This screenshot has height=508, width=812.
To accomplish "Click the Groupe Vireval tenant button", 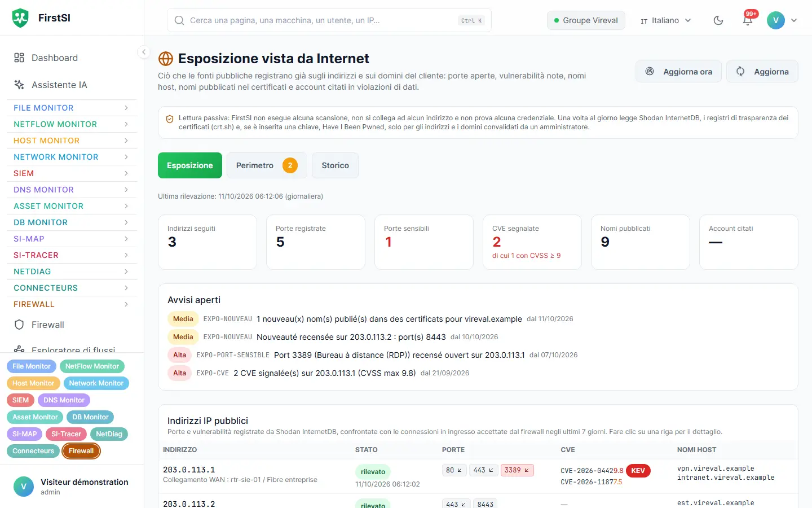I will point(586,20).
